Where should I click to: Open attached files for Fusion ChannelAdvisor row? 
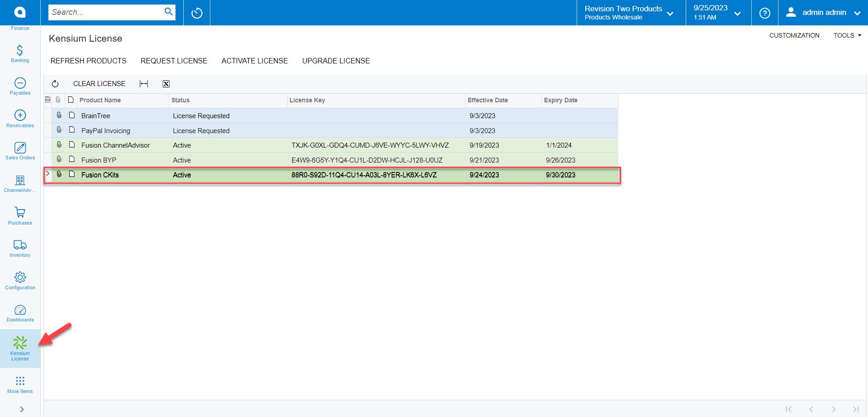point(59,145)
